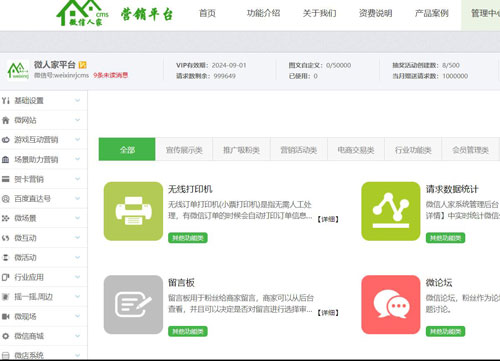Click the camera icon beside 微现场

point(6,316)
